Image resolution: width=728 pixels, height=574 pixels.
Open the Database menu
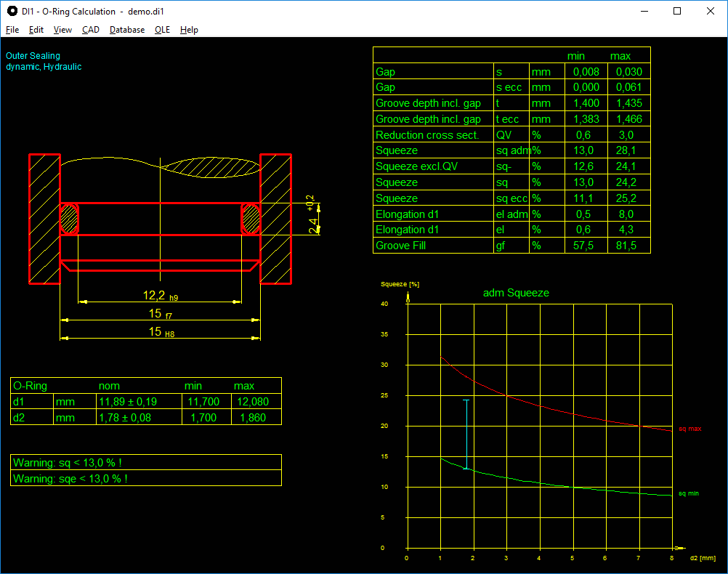pyautogui.click(x=127, y=30)
